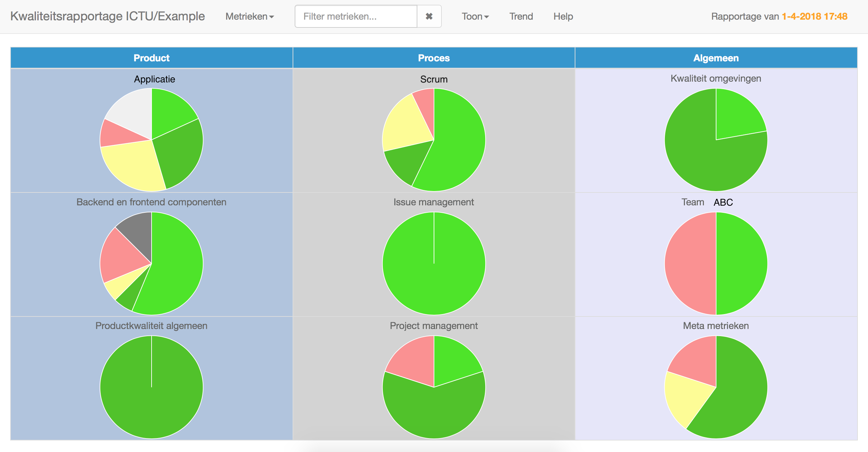Viewport: 868px width, 452px height.
Task: Click the Algemeen column header
Action: click(716, 58)
